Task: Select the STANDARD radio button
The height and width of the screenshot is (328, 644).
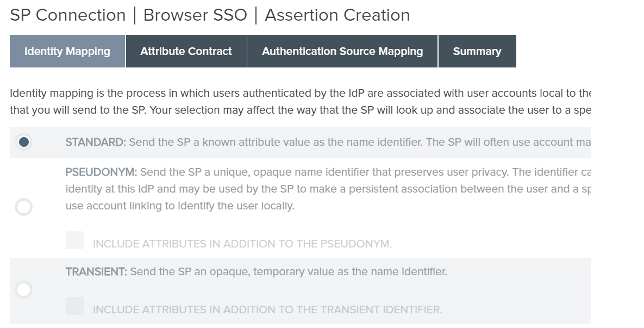Action: pos(23,142)
